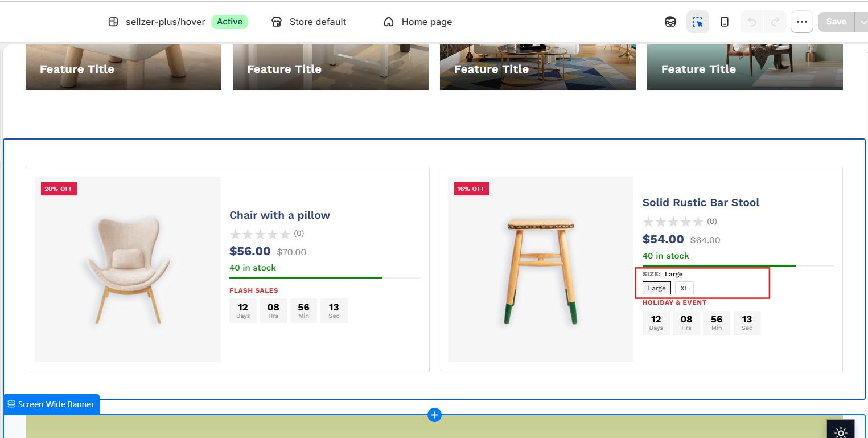Click the 16% OFF badge
Viewport: 868px width, 438px height.
[x=471, y=189]
